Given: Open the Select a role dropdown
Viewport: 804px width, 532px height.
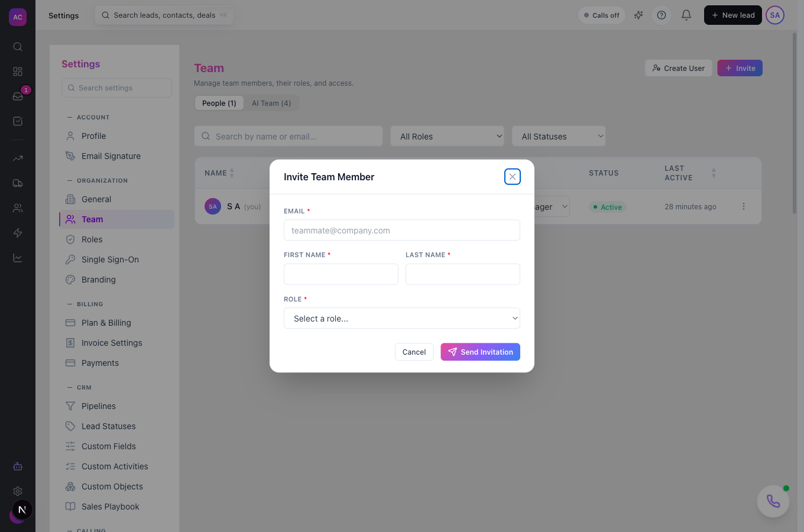Looking at the screenshot, I should click(402, 318).
